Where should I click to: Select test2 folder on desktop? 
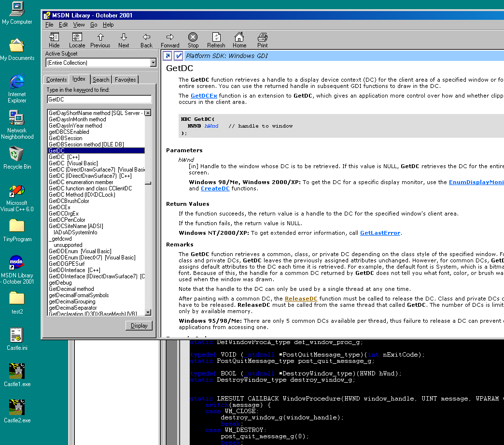(x=17, y=303)
